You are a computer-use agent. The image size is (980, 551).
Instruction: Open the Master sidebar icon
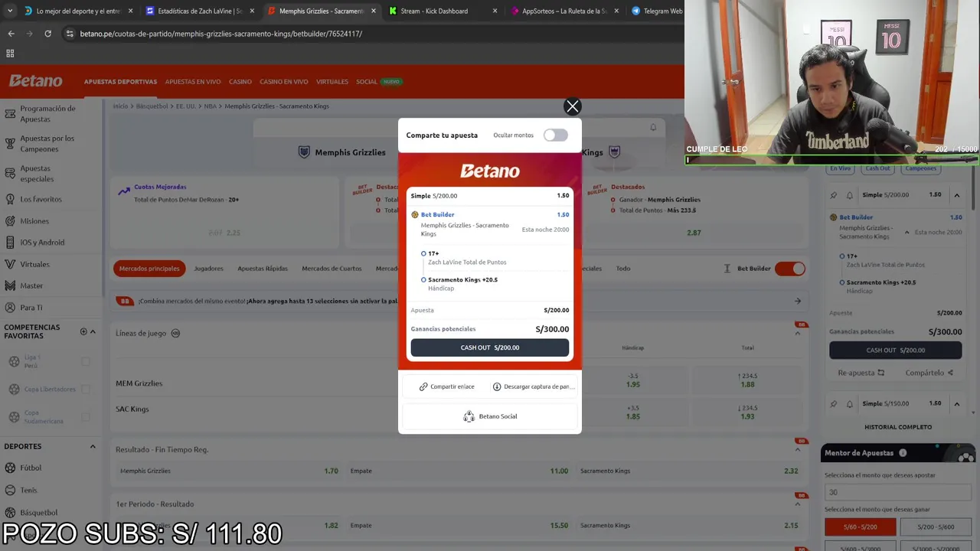10,285
